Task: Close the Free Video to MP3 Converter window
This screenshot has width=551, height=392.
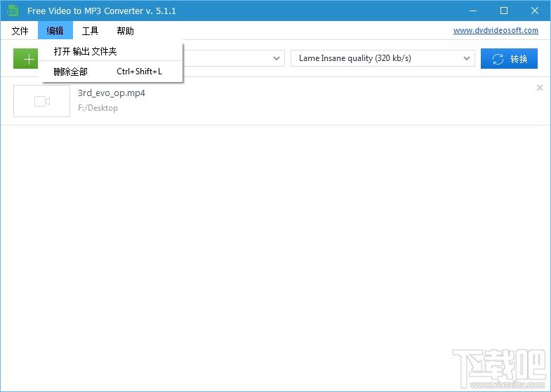Action: pyautogui.click(x=534, y=11)
